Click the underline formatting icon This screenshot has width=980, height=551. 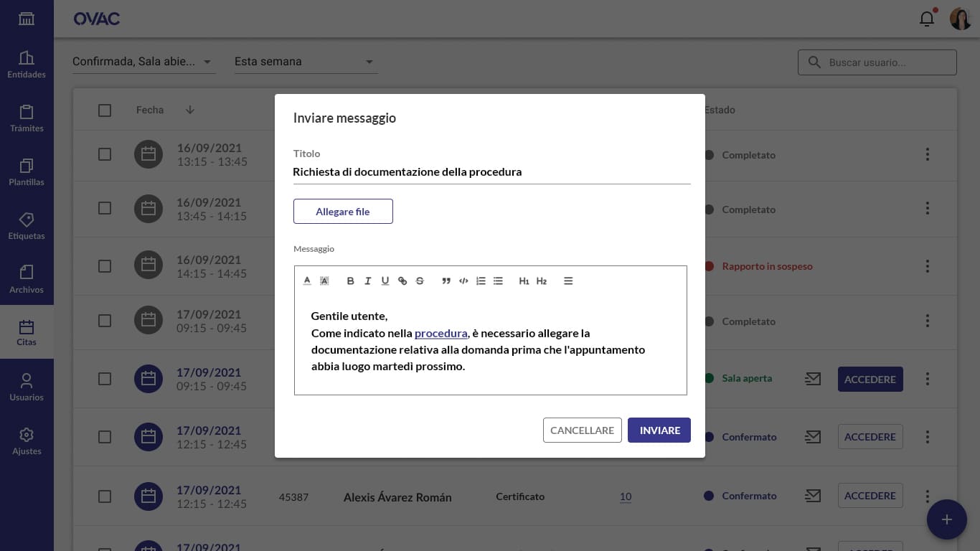[x=385, y=281]
